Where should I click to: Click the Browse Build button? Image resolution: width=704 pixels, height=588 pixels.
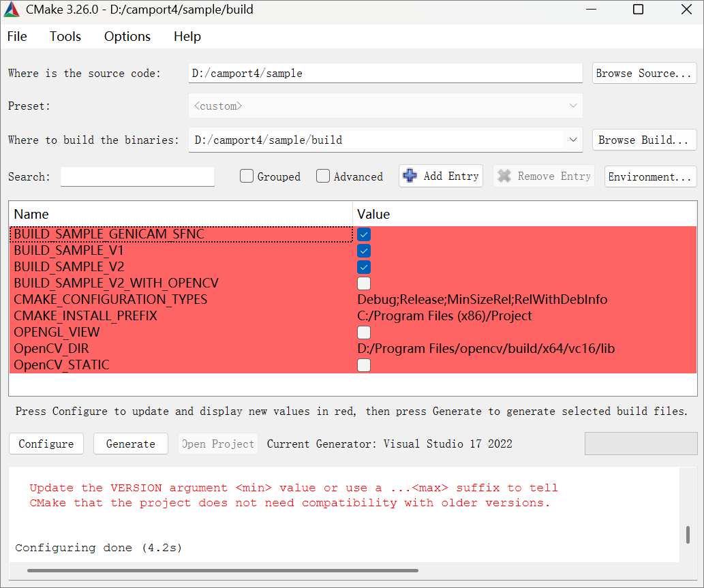pyautogui.click(x=644, y=140)
